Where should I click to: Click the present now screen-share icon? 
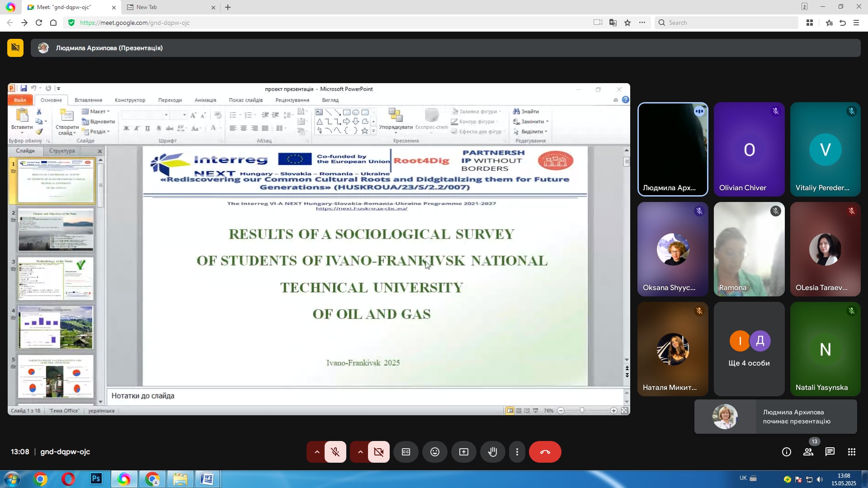pos(464,452)
